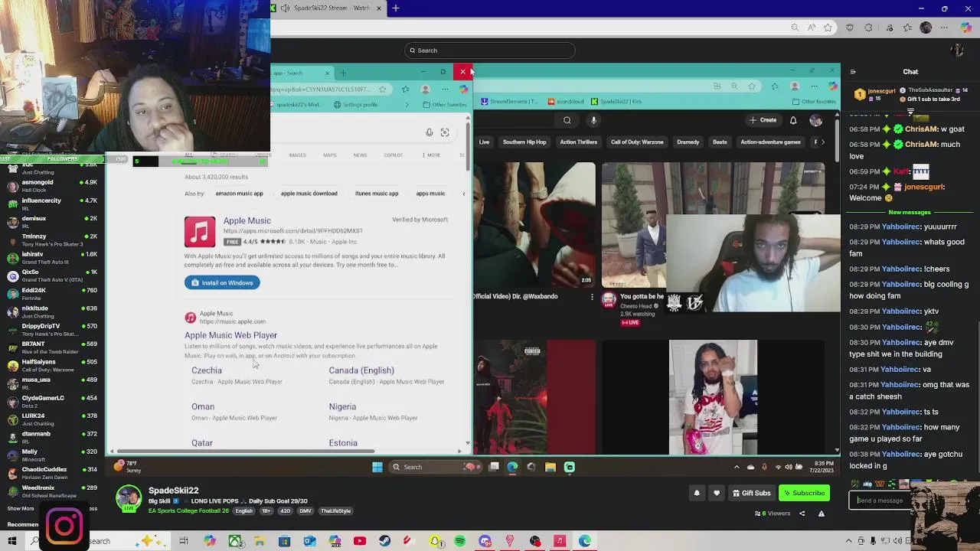Open the Oman web player link
Viewport: 980px width, 551px height.
pyautogui.click(x=203, y=406)
